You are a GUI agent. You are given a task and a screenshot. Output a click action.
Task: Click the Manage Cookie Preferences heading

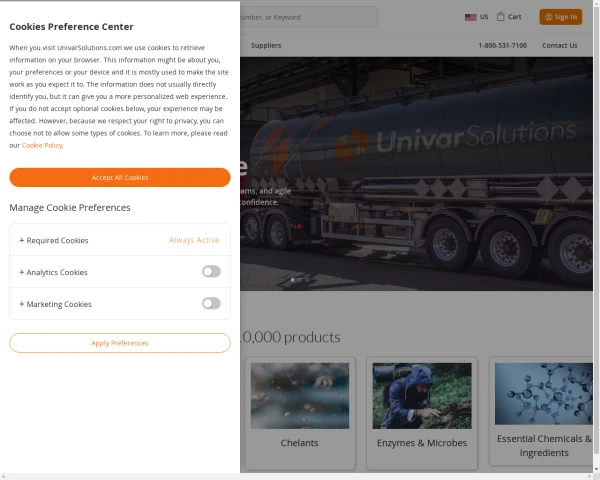coord(70,207)
